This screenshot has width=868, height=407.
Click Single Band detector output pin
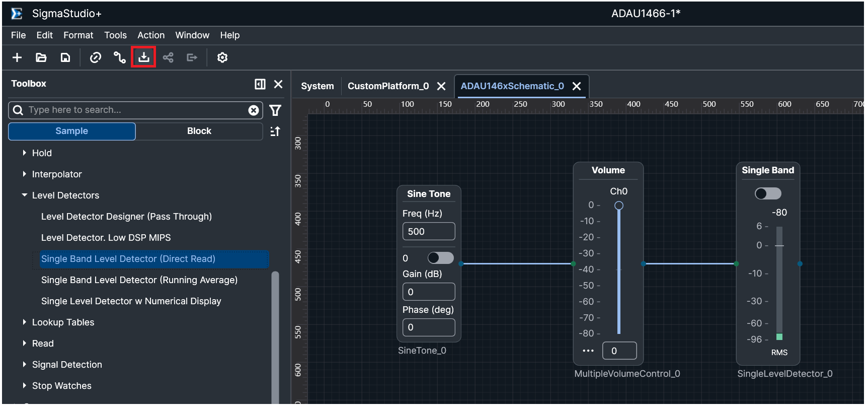pos(800,263)
